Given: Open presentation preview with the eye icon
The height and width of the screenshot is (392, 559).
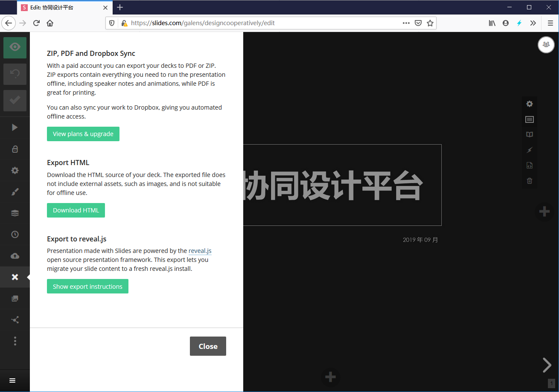Looking at the screenshot, I should (x=15, y=47).
